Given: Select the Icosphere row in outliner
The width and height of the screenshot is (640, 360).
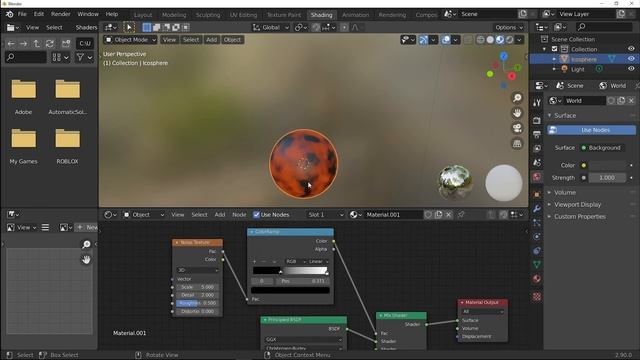Looking at the screenshot, I should [584, 59].
